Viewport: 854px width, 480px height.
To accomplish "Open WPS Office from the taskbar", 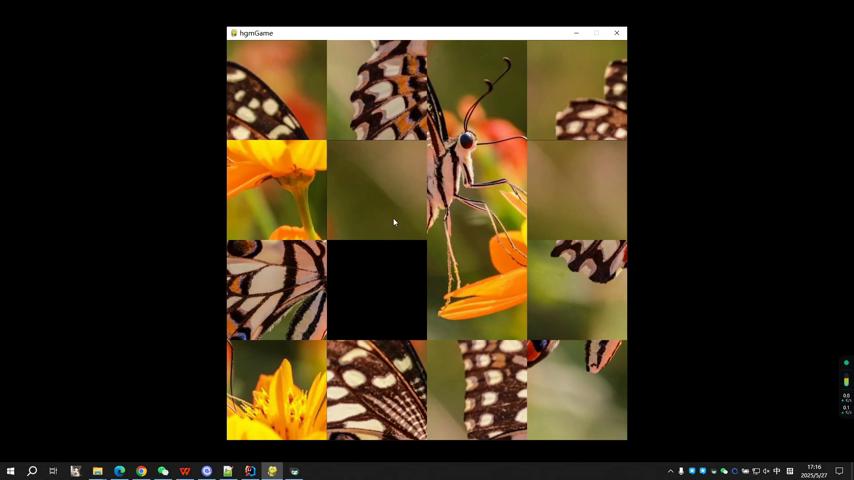I will tap(185, 471).
